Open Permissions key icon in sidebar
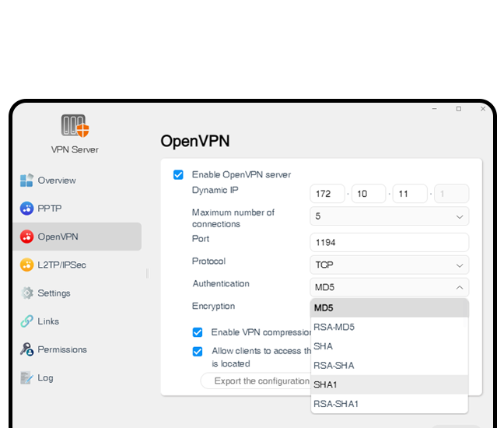The image size is (504, 428). click(x=27, y=349)
